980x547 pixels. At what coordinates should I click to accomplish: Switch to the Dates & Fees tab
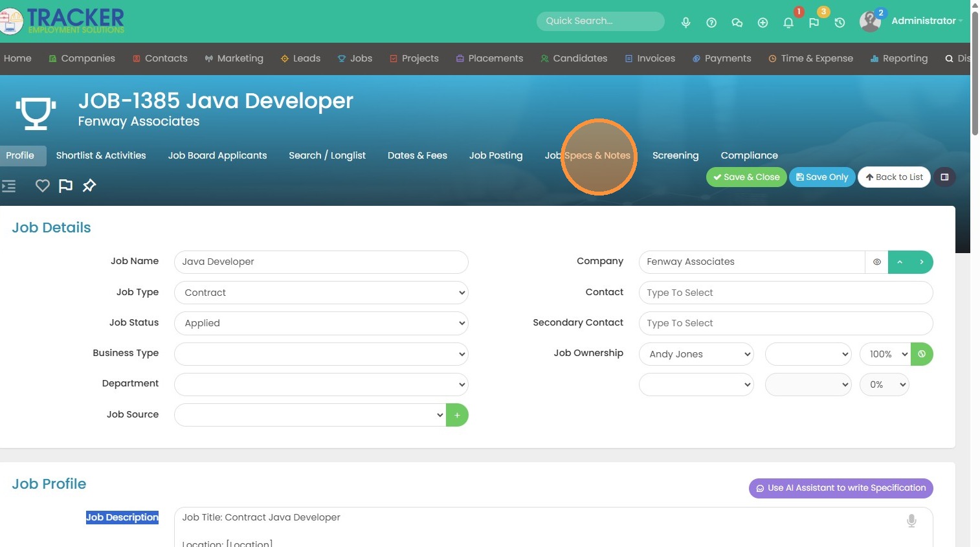click(x=417, y=155)
